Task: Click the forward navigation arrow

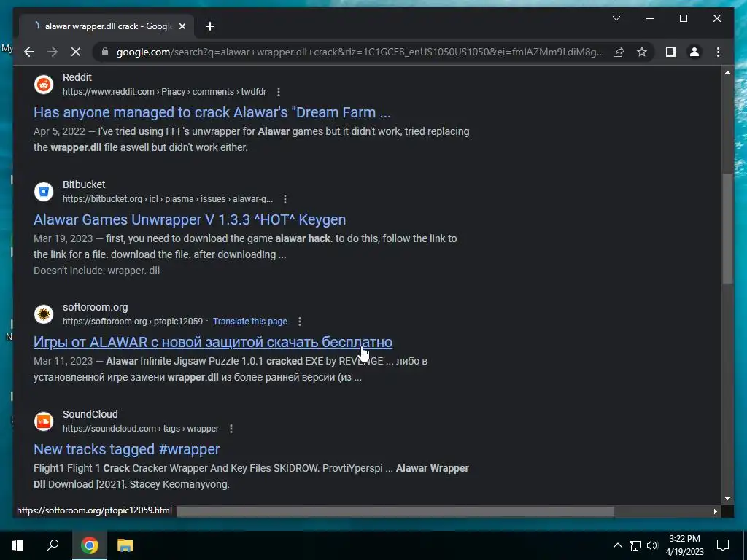Action: tap(53, 52)
